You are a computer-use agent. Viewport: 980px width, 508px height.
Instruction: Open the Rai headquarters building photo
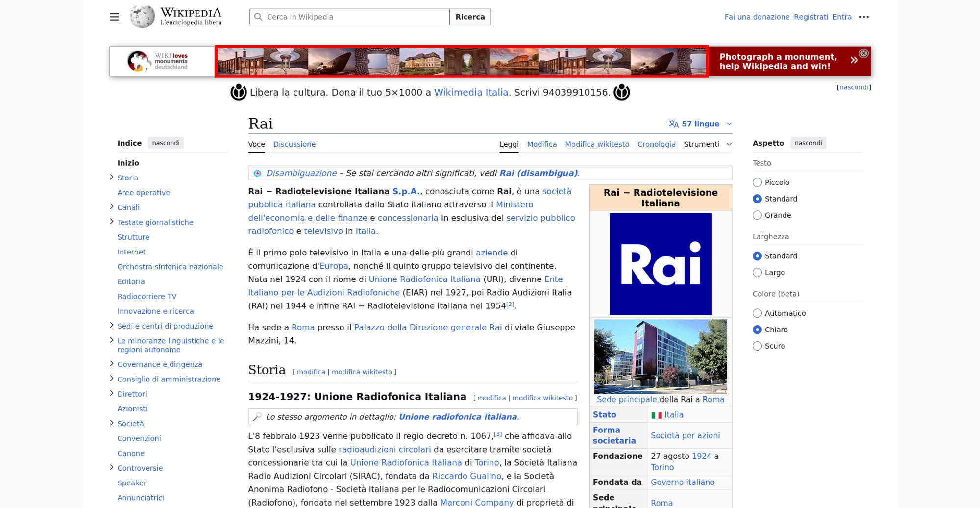[661, 356]
